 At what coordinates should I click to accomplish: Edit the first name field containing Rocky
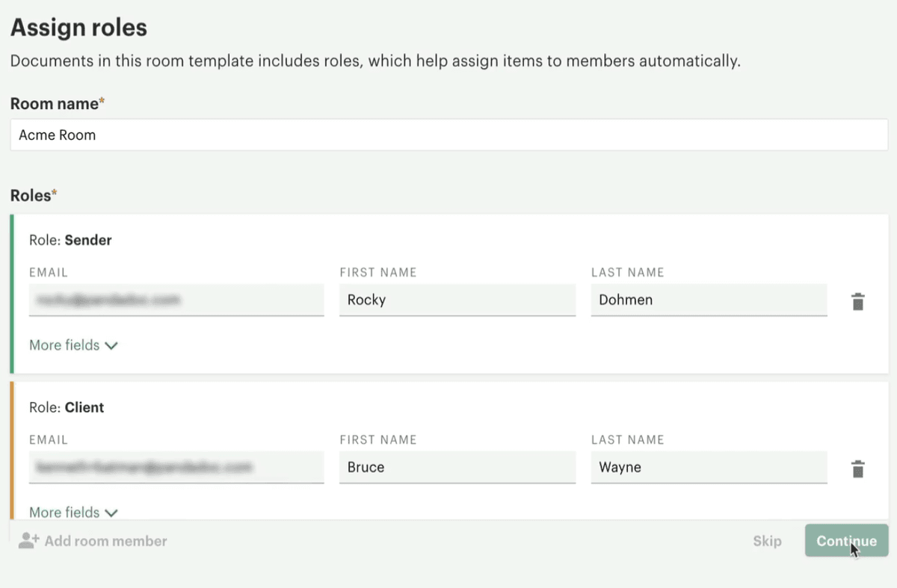pos(457,300)
